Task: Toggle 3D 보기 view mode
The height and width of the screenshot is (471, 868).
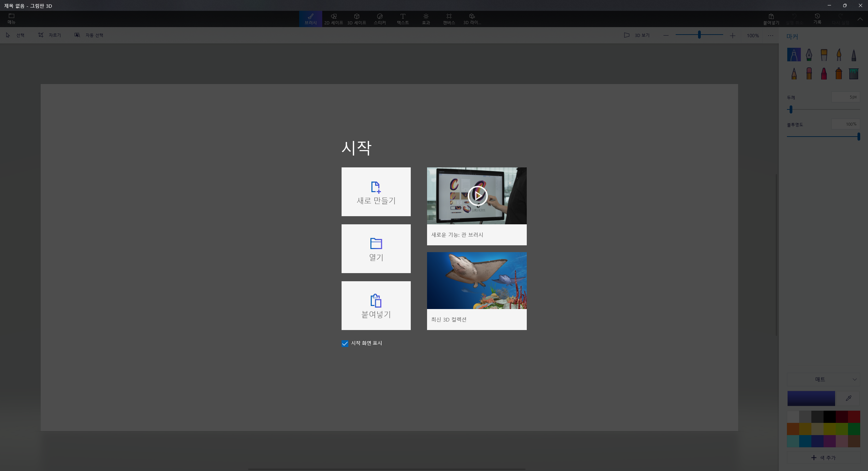Action: pos(637,35)
